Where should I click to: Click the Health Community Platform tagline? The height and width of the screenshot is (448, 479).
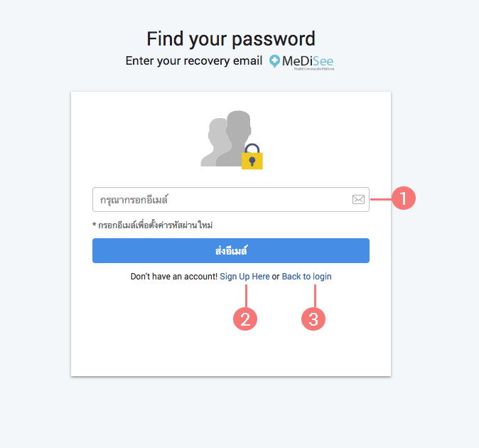[313, 70]
